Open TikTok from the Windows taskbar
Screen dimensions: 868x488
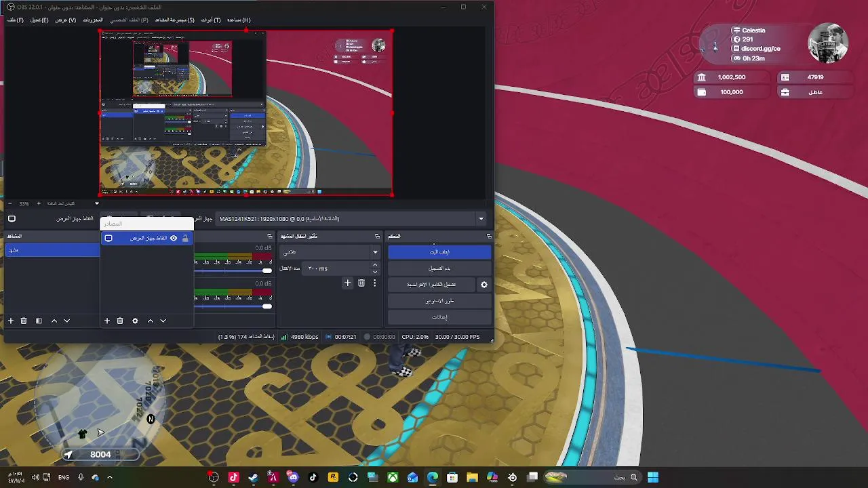tap(313, 477)
